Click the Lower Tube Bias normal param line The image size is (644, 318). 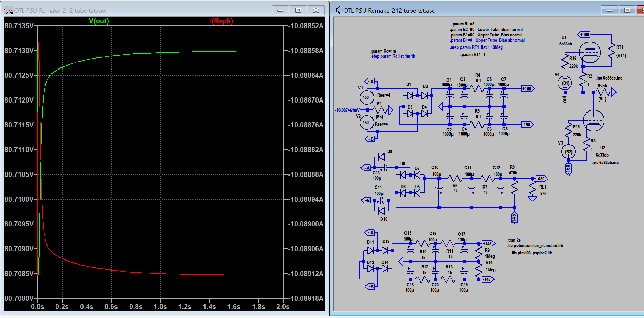click(x=486, y=30)
